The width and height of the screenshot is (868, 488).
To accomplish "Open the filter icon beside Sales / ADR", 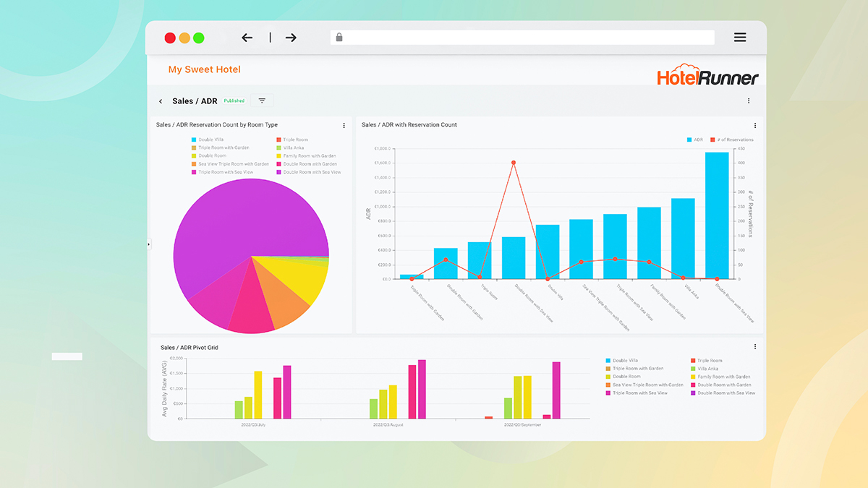I will click(x=262, y=101).
